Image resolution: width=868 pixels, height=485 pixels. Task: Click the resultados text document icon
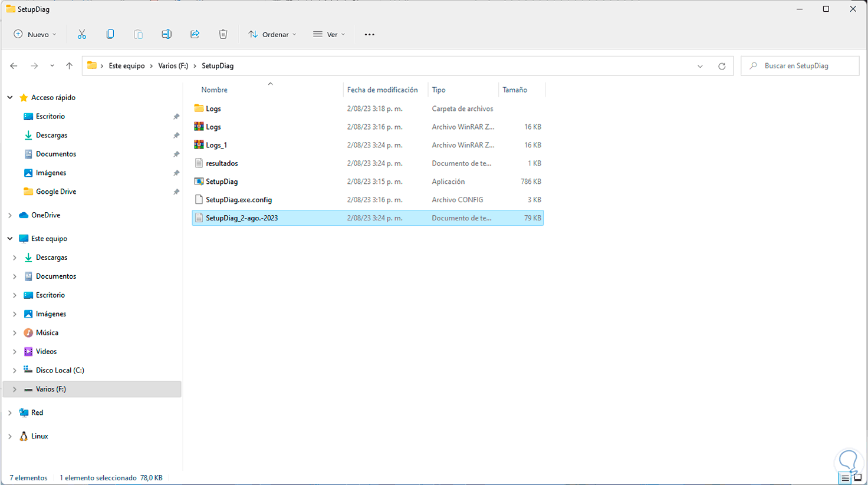tap(199, 163)
